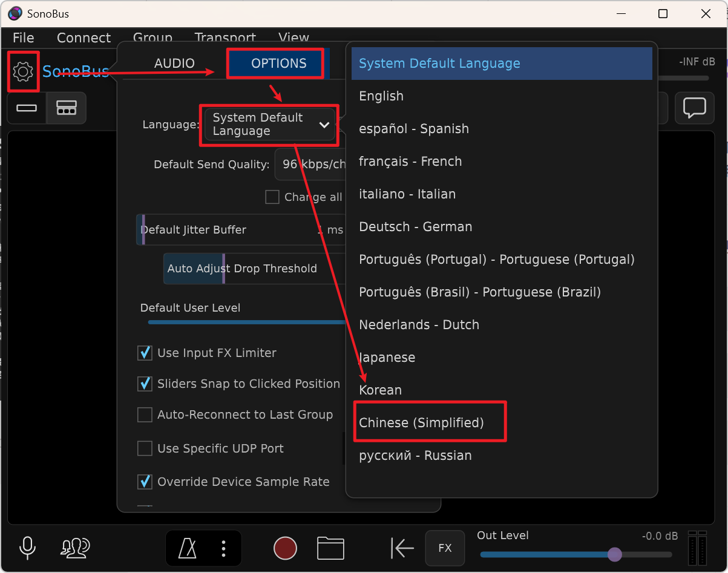This screenshot has width=728, height=573.
Task: Uncheck Sliders Snap to Clicked Position
Action: pos(145,384)
